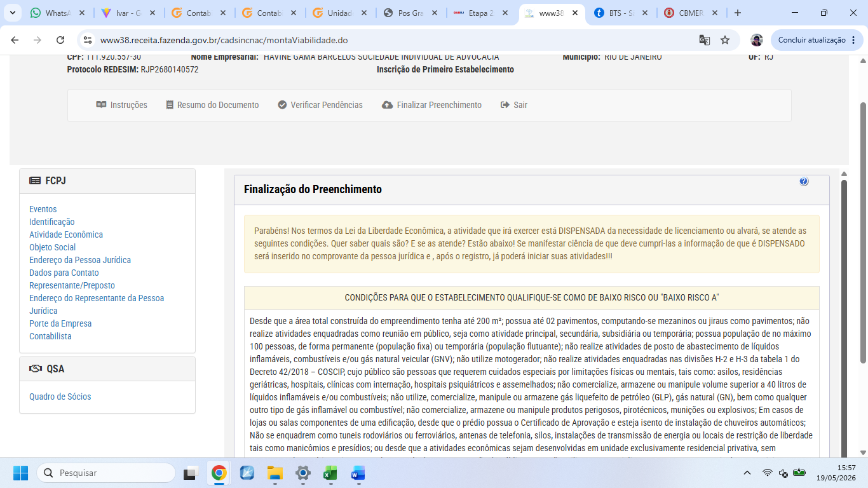Open Resumo do Documento
The width and height of the screenshot is (868, 488).
212,105
